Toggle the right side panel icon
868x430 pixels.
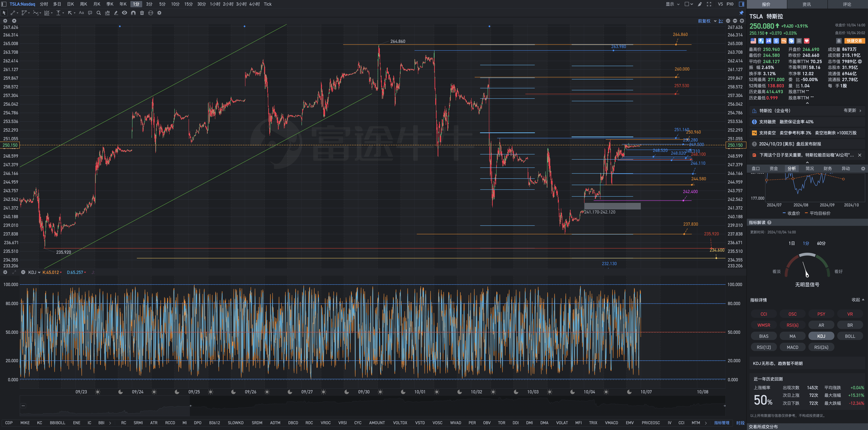point(742,4)
